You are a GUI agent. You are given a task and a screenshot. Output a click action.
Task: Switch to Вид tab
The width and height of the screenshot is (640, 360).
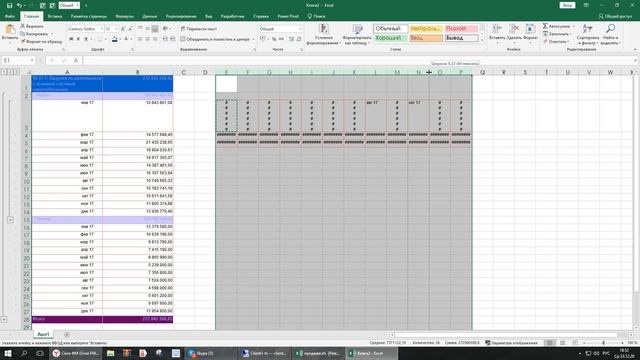tap(209, 16)
